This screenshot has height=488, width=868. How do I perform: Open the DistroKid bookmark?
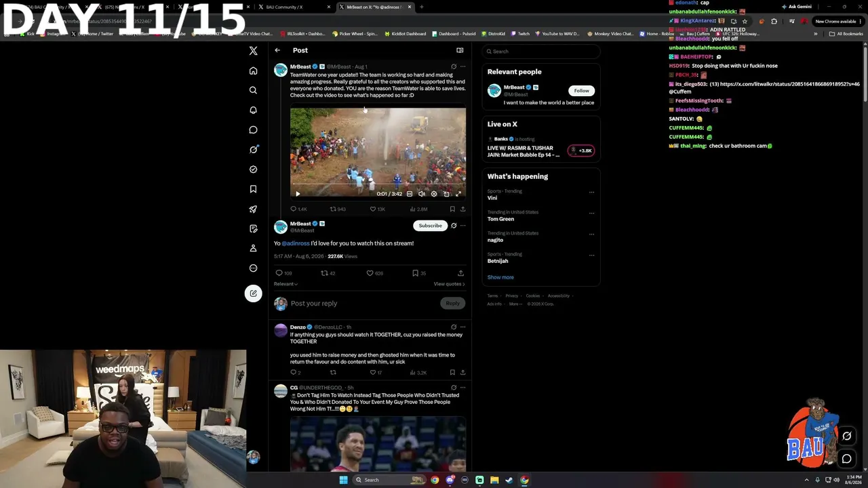pos(493,33)
